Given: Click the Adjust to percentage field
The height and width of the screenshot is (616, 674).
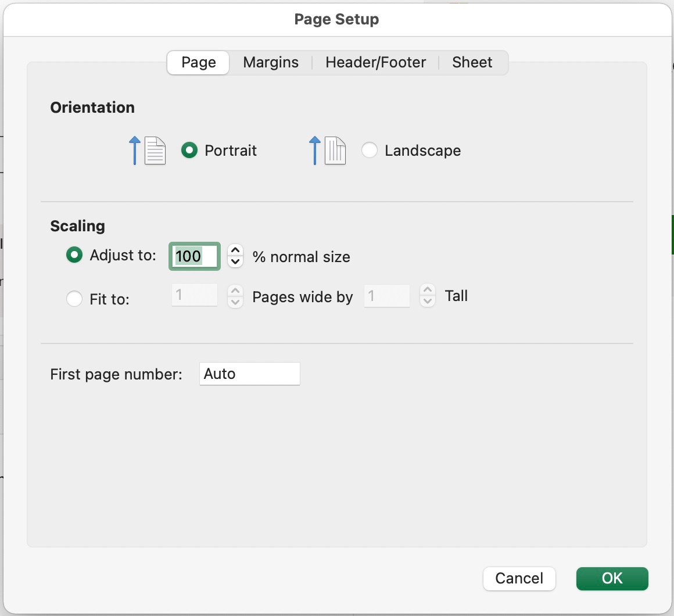Looking at the screenshot, I should (x=194, y=256).
